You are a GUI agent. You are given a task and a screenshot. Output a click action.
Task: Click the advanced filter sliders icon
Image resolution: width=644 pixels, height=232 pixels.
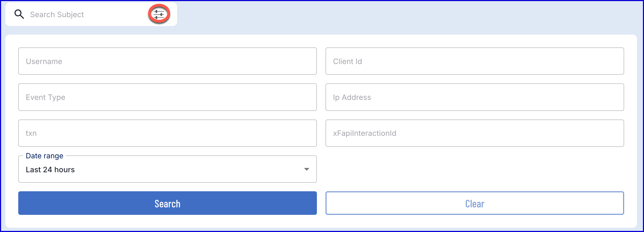159,14
